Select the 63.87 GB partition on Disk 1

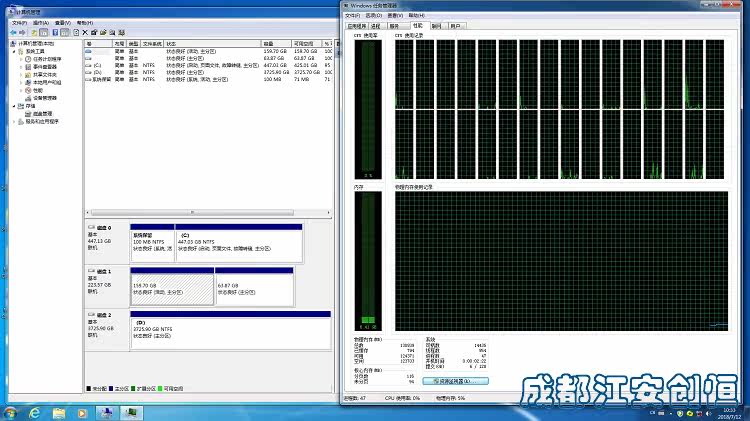click(x=254, y=287)
